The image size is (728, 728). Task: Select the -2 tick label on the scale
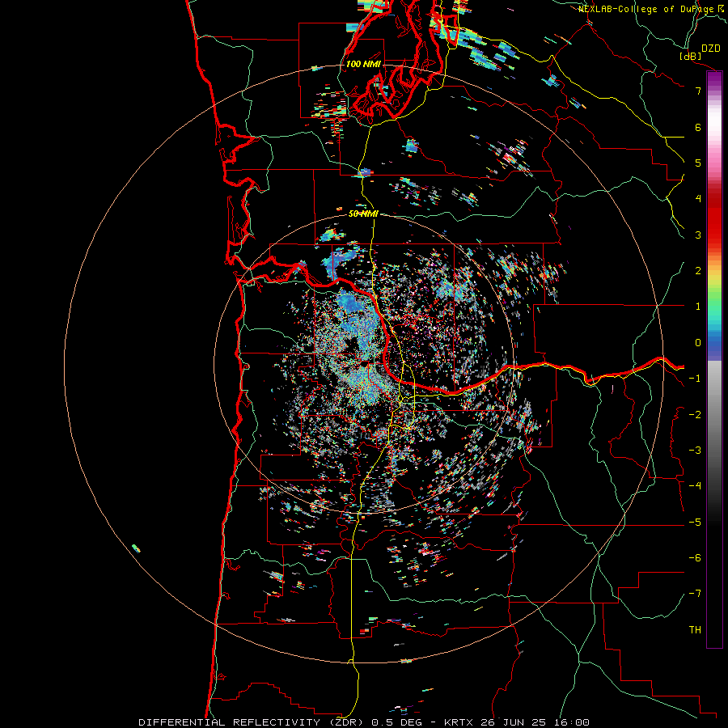click(695, 415)
